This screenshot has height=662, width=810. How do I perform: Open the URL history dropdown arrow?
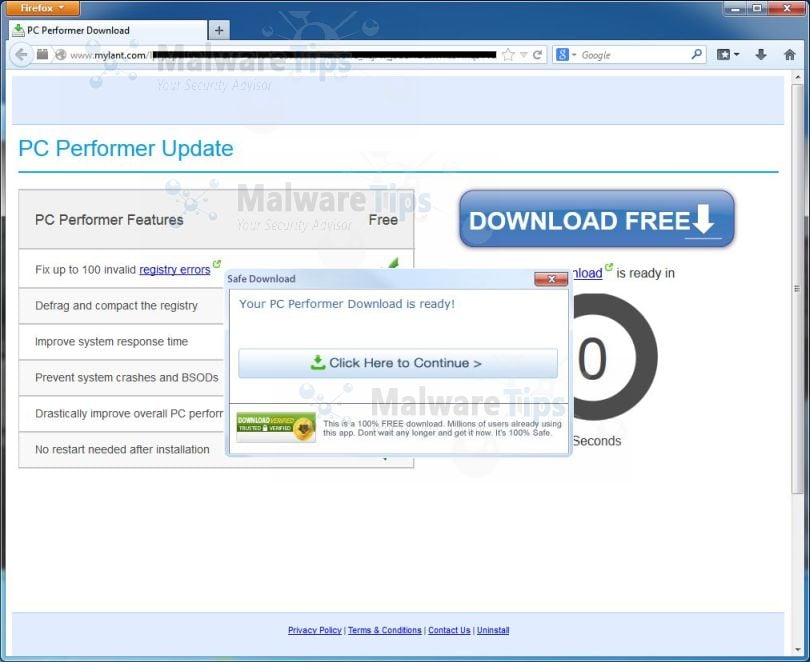(524, 55)
